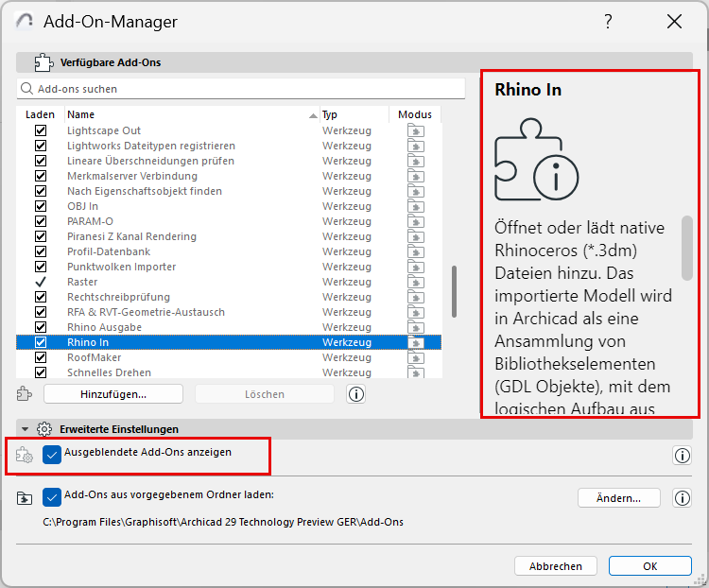Sort add-ons by Modus column header
Image resolution: width=709 pixels, height=588 pixels.
coord(415,114)
